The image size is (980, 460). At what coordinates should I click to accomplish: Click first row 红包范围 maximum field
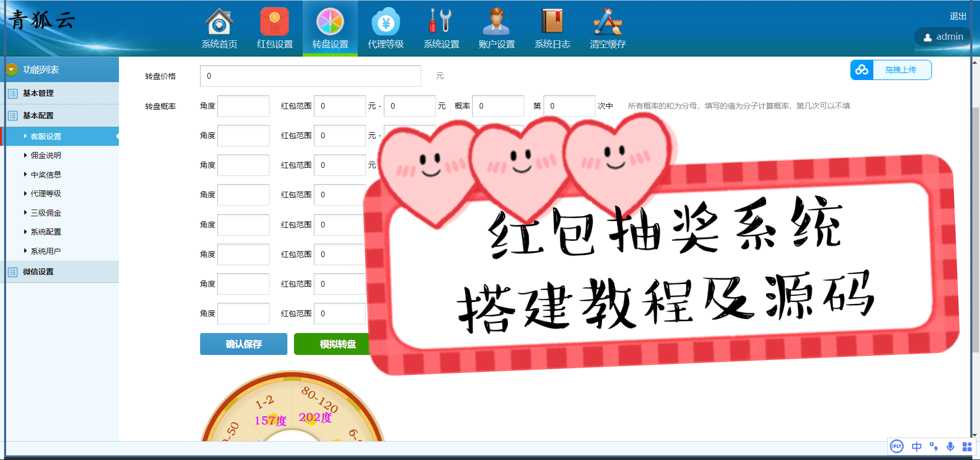[410, 106]
